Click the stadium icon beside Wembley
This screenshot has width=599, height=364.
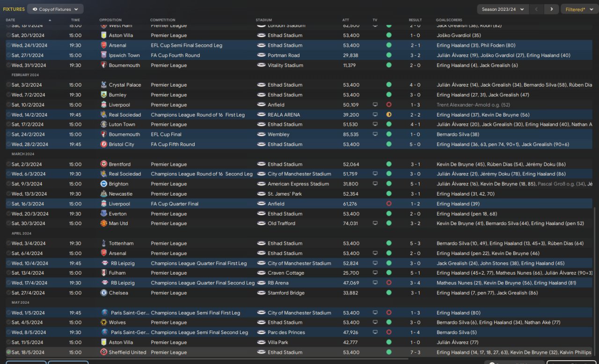(261, 134)
